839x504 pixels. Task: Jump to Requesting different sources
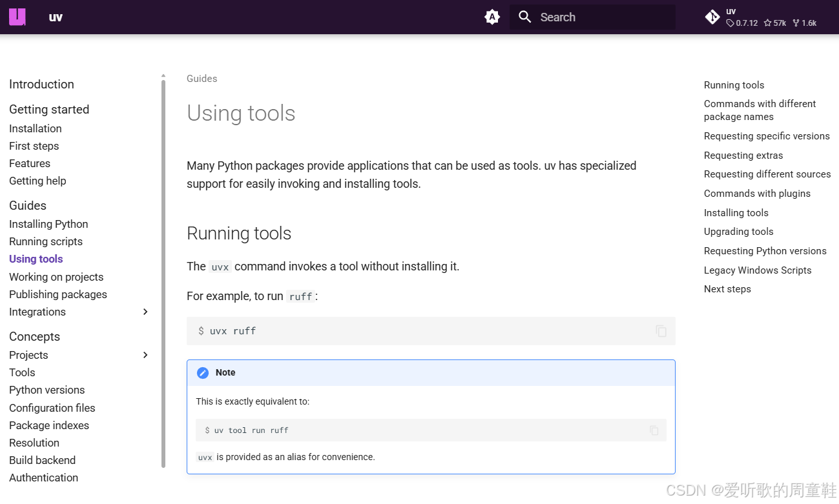point(767,174)
